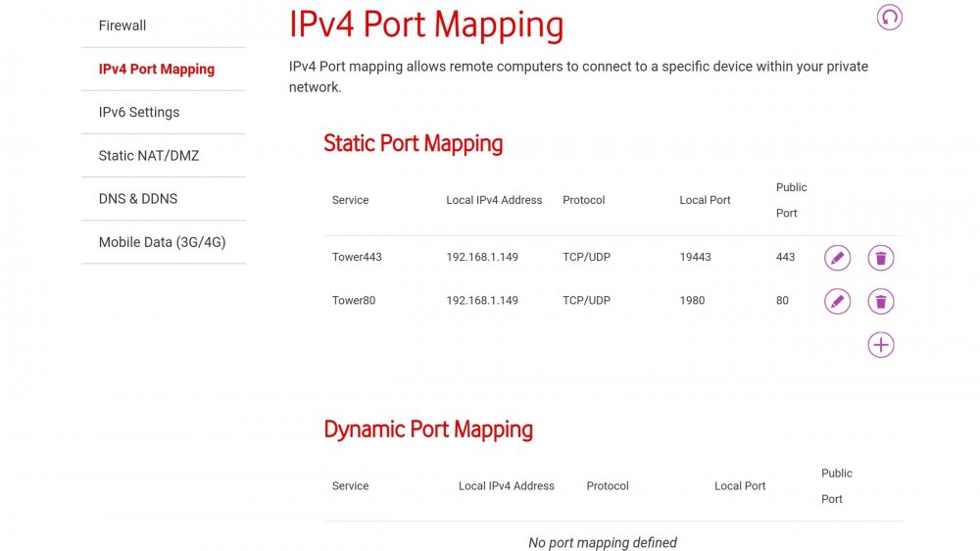This screenshot has height=551, width=980.
Task: Edit the Tower443 port mapping
Action: tap(837, 258)
